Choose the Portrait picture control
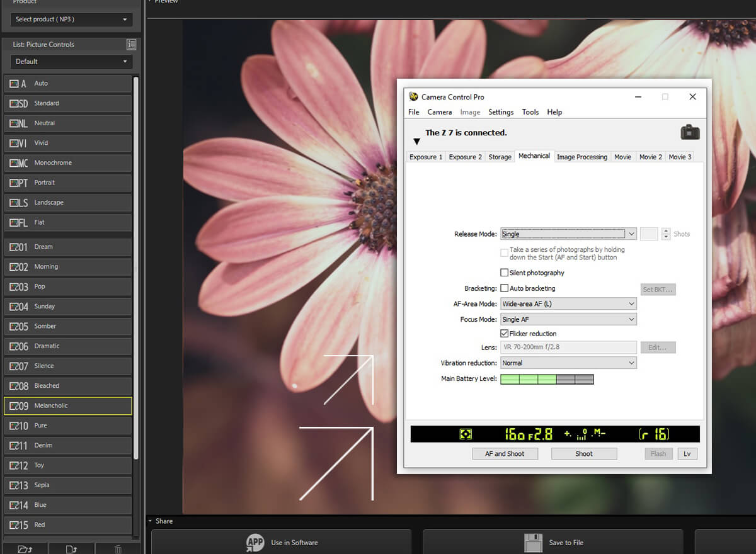Viewport: 756px width, 554px height. pos(68,183)
